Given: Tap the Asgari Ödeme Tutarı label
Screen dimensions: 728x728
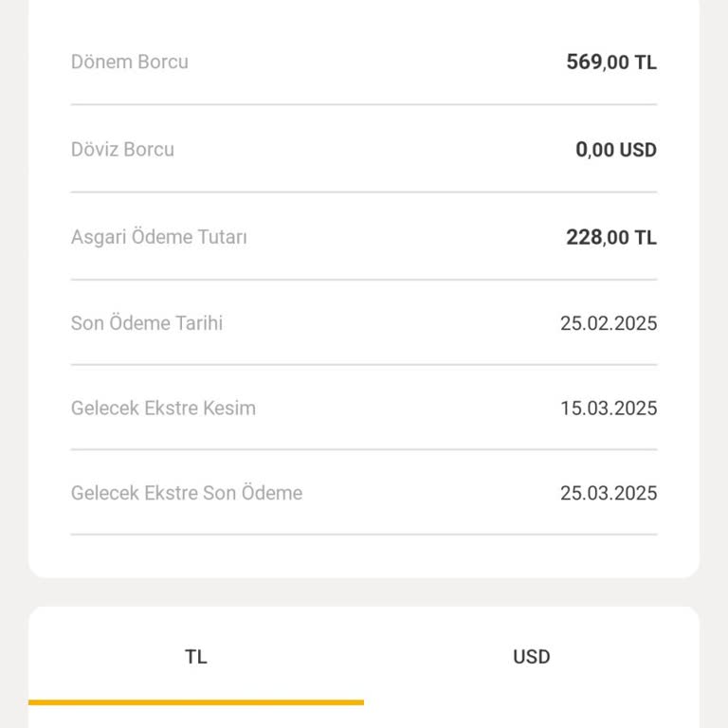Looking at the screenshot, I should 159,237.
